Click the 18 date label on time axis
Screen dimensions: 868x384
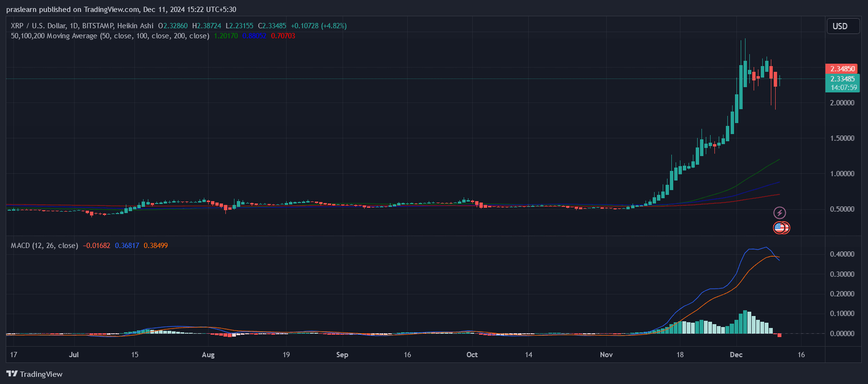(680, 355)
